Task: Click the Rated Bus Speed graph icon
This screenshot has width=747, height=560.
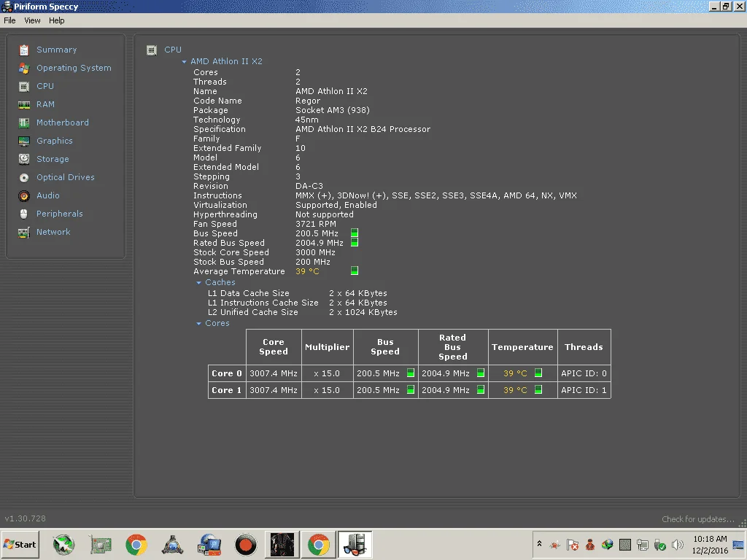Action: (x=355, y=242)
